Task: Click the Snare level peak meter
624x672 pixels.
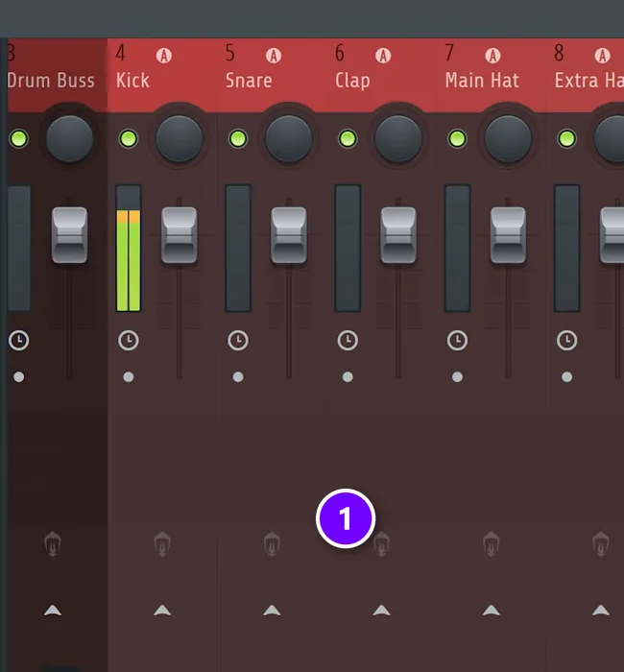Action: point(238,248)
